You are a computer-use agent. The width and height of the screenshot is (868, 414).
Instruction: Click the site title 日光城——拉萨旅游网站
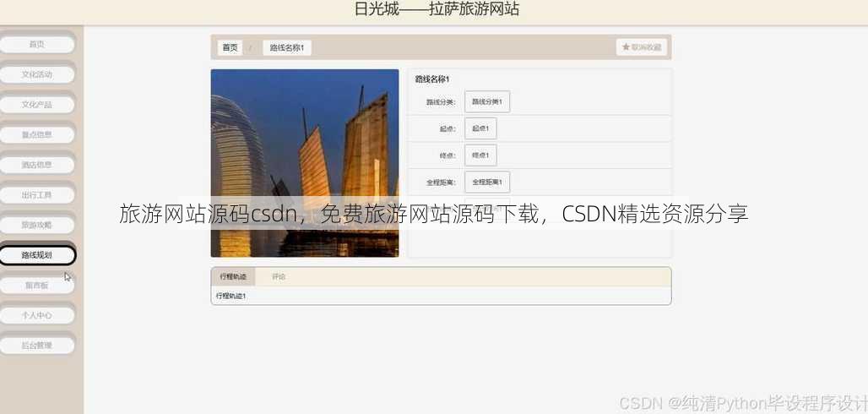coord(437,9)
